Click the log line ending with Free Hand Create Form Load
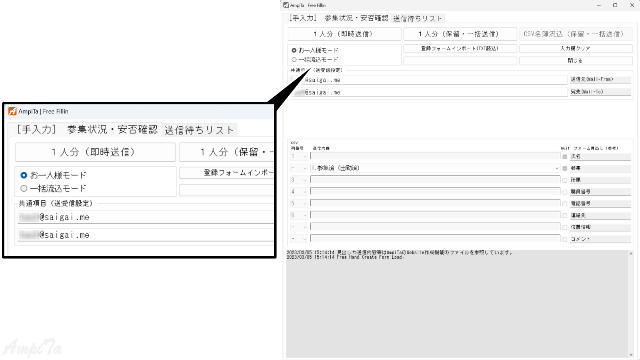Viewport: 640px width, 360px height. pyautogui.click(x=345, y=257)
